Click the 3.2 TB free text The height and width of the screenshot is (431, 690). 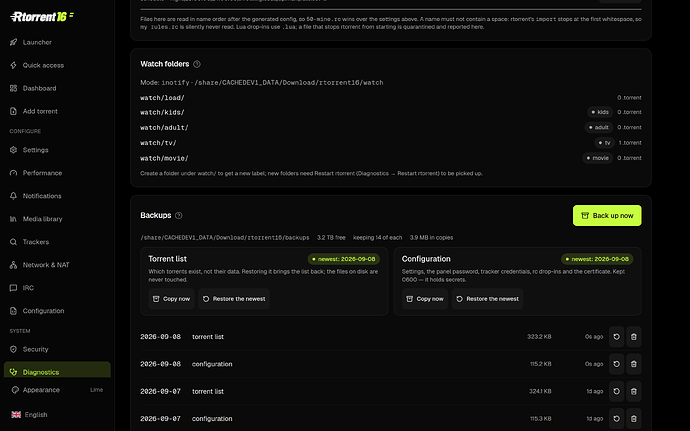coord(331,238)
